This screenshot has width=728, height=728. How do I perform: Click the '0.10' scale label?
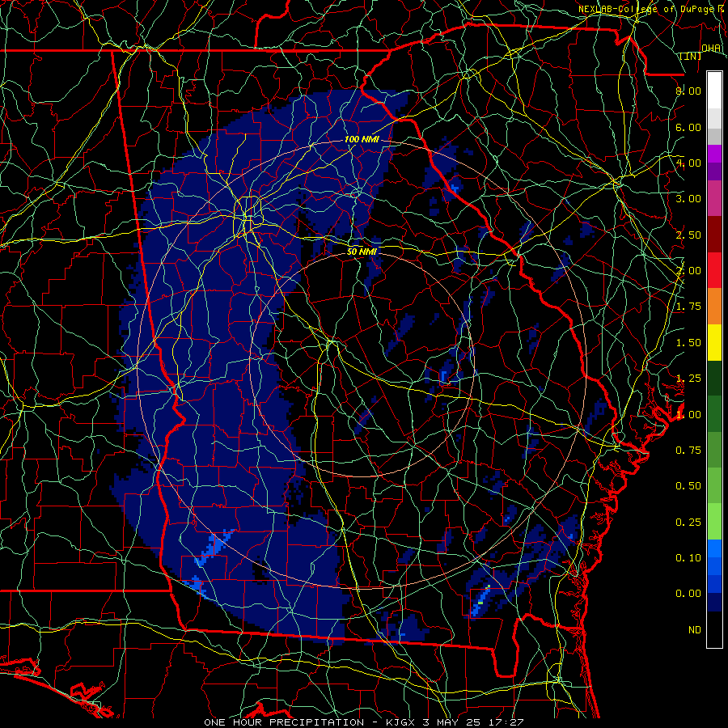(688, 558)
